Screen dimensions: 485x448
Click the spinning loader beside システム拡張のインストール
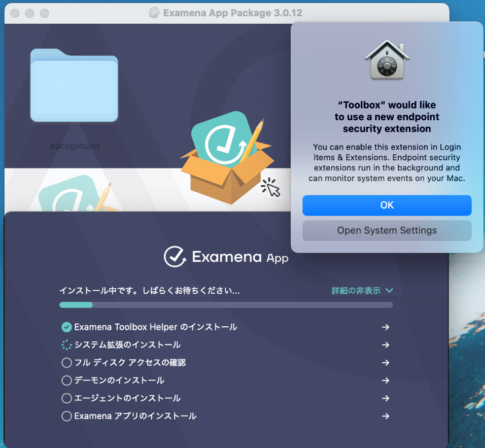66,344
